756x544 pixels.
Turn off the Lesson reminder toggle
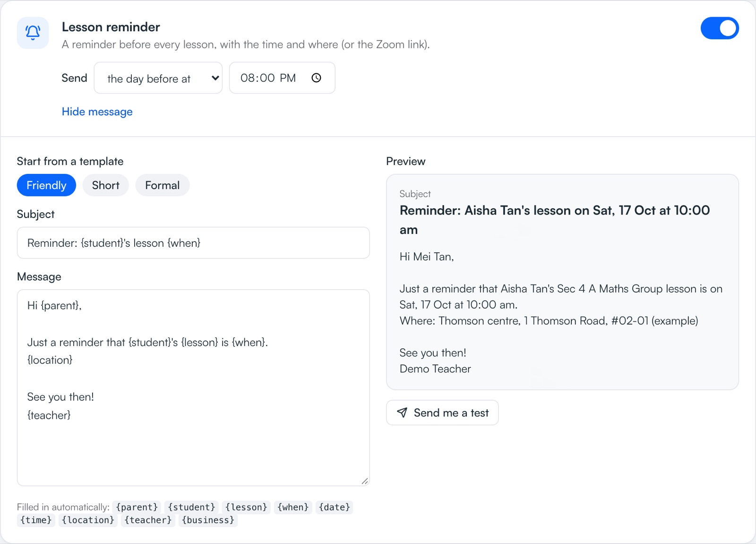pyautogui.click(x=720, y=28)
